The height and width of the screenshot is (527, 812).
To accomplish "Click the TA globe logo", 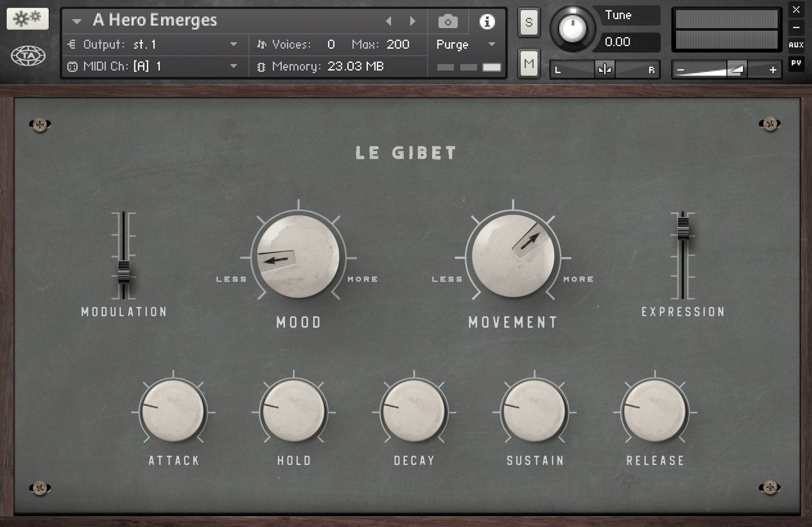I will point(28,56).
